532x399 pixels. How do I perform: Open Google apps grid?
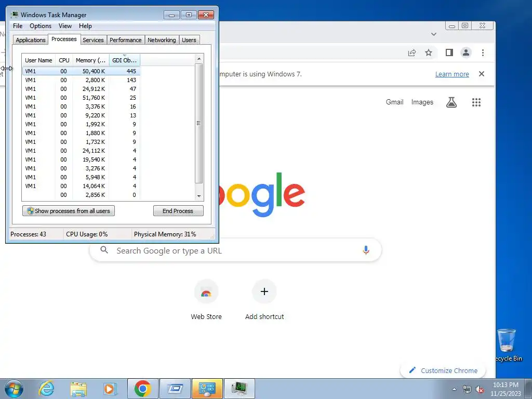pos(476,102)
